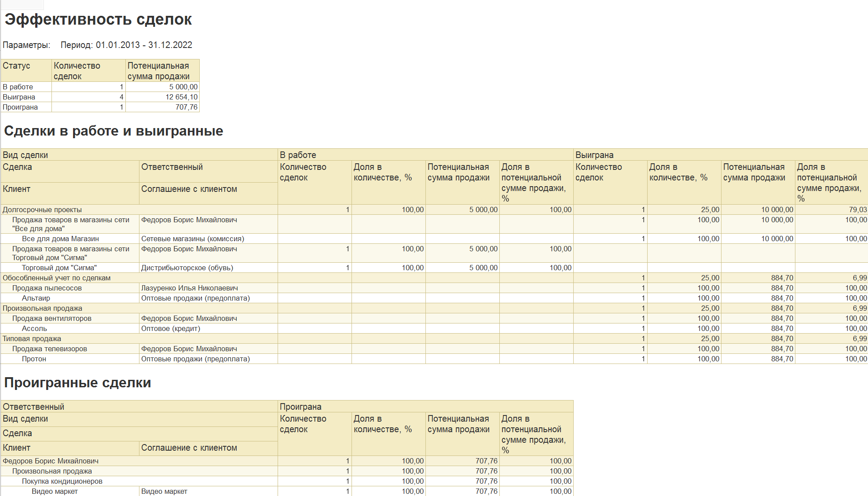
Task: Click the "Проиграна" status cell in summary table
Action: point(20,107)
